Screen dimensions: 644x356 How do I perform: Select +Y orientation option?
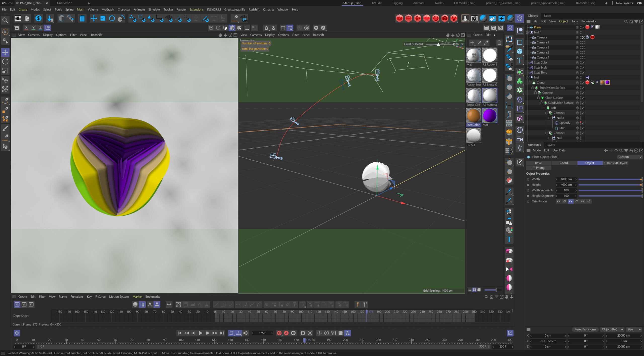pos(570,201)
